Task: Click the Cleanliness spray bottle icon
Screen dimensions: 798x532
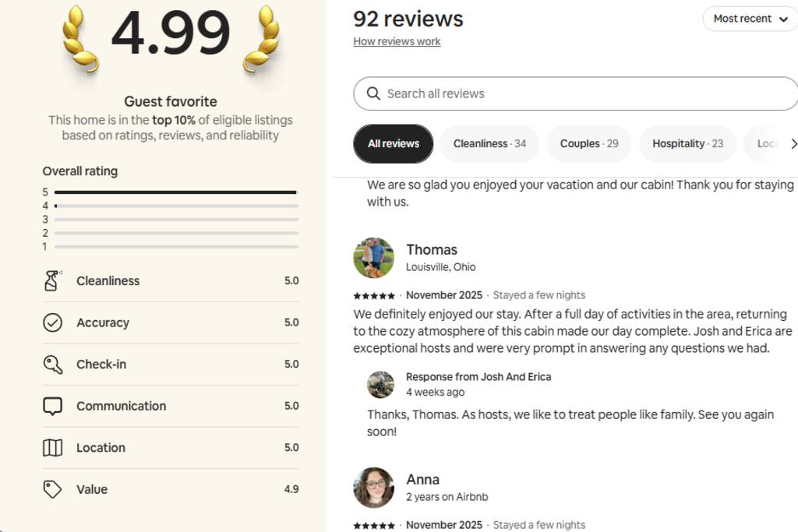Action: 52,281
